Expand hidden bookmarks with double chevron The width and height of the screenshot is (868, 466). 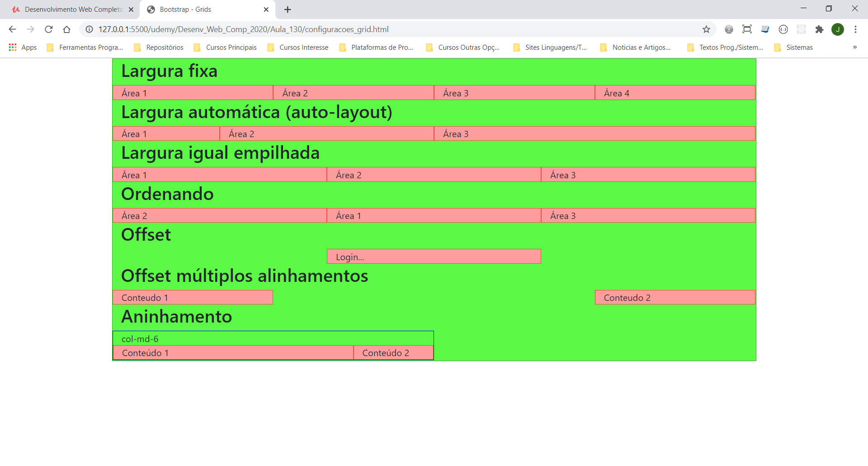[855, 48]
